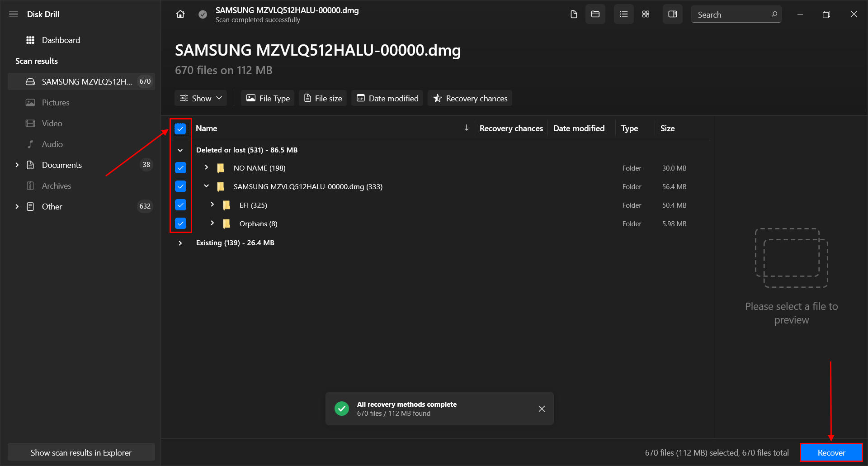Switch to file view icon in toolbar
The image size is (868, 466).
[x=574, y=14]
